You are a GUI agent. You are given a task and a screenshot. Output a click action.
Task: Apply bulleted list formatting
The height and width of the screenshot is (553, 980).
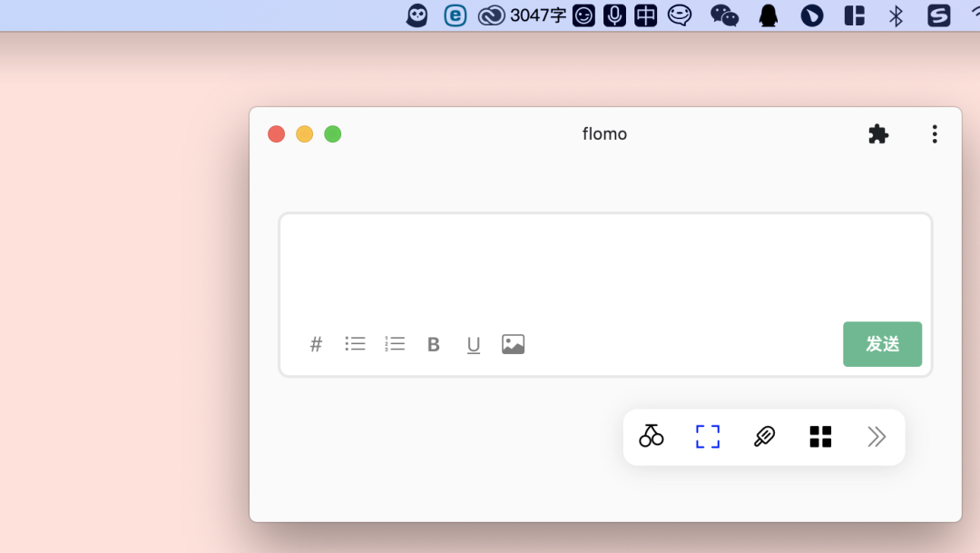355,343
